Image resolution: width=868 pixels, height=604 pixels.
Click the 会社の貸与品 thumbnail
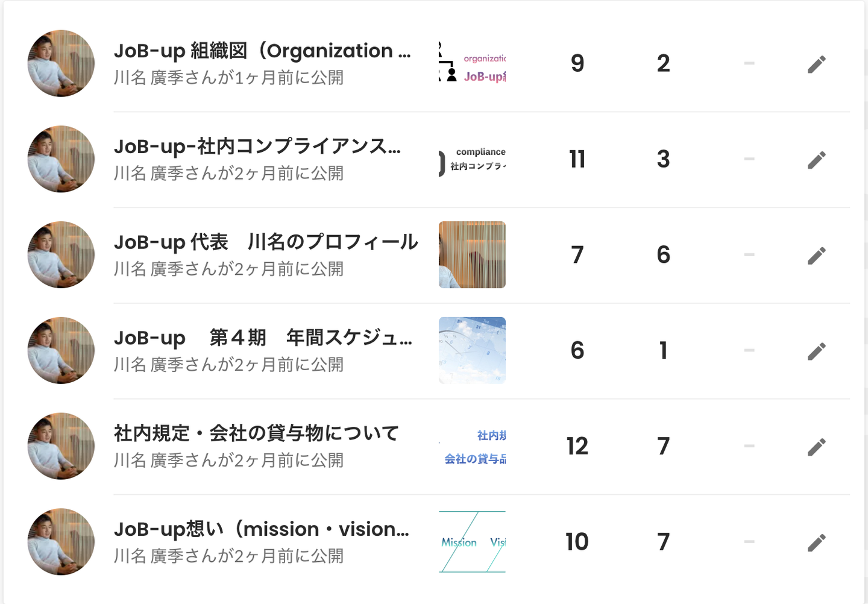coord(472,446)
